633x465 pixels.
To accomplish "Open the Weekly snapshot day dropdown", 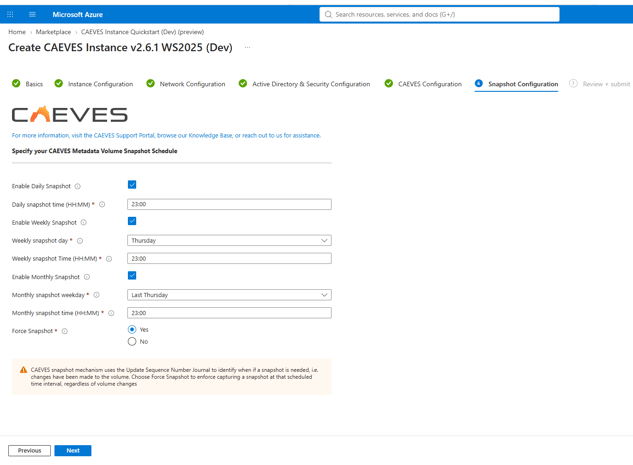I will point(229,241).
